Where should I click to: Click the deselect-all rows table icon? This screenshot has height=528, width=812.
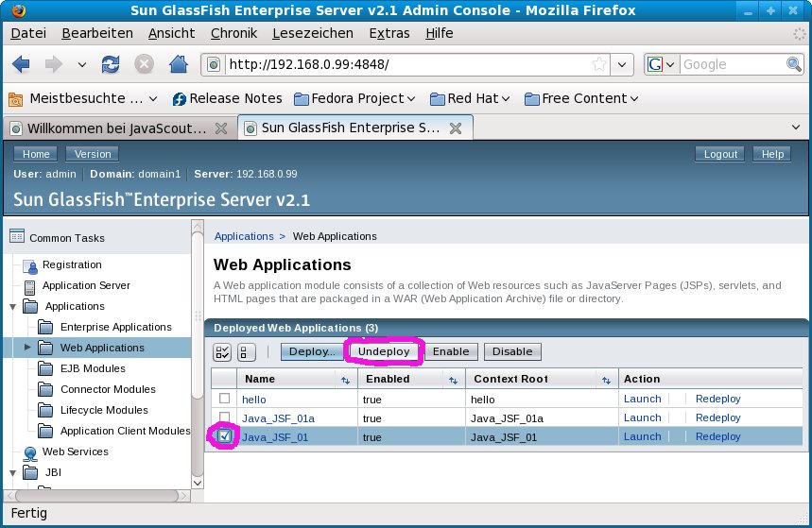246,352
